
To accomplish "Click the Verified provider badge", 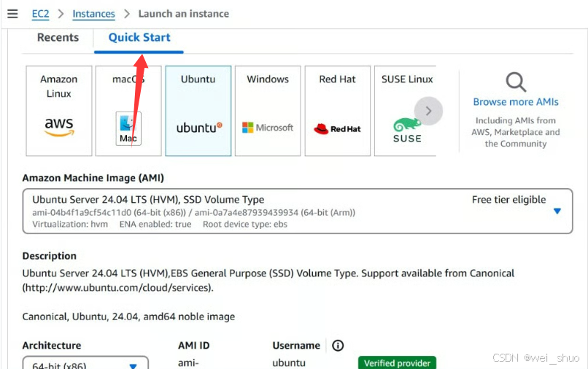I will tap(397, 362).
